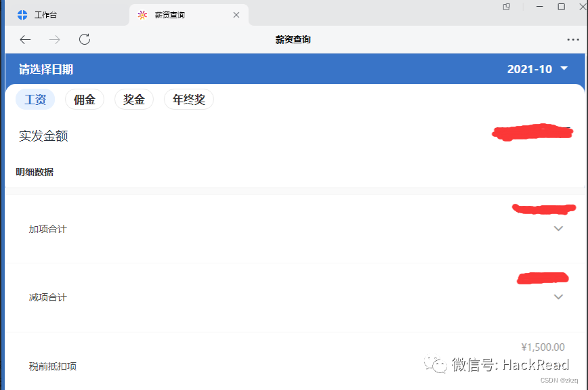This screenshot has height=390, width=588.
Task: Select the 奖金 category pill
Action: [134, 100]
